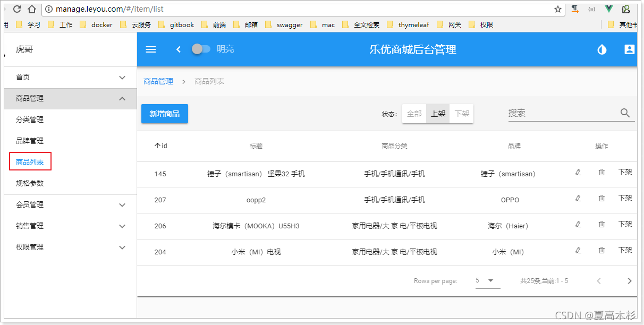
Task: Open the 商品管理 breadcrumb link
Action: click(157, 81)
